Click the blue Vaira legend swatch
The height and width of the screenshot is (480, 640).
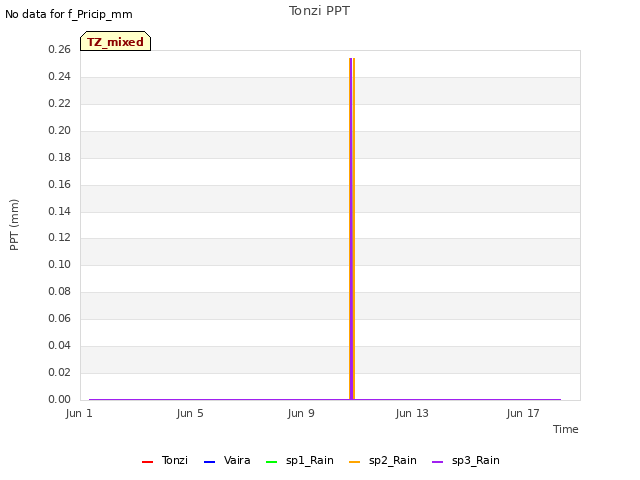click(209, 462)
